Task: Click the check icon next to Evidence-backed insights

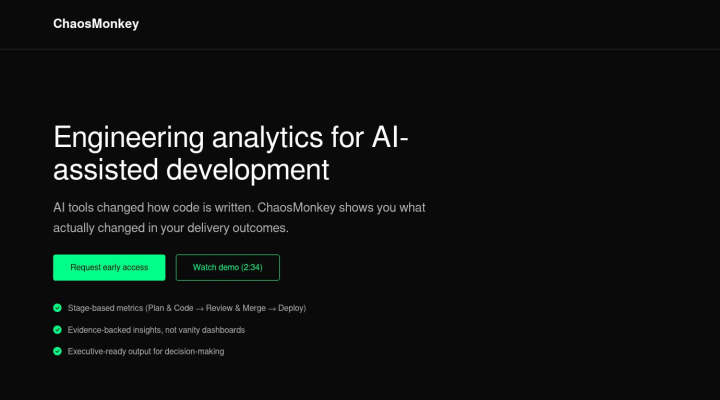Action: [57, 329]
